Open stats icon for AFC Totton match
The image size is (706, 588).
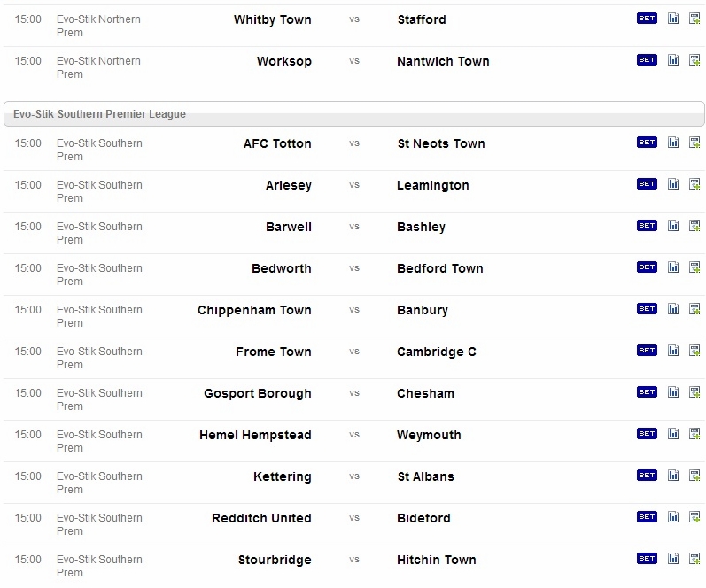pos(673,143)
